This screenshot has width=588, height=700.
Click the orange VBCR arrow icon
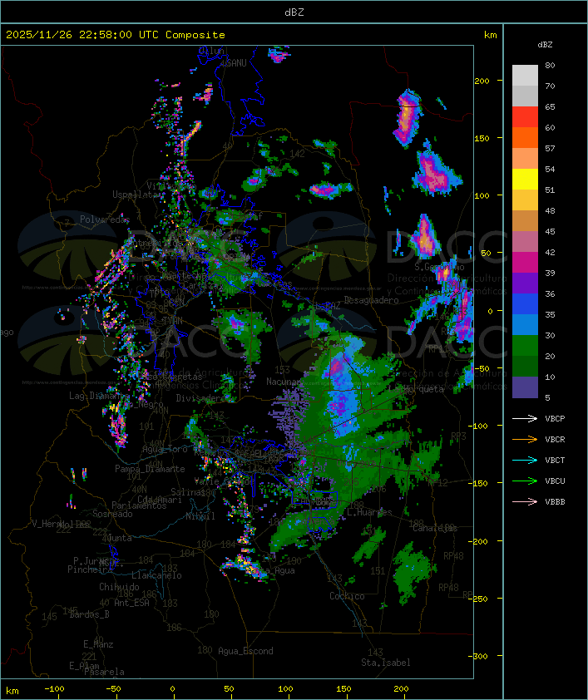pos(525,439)
